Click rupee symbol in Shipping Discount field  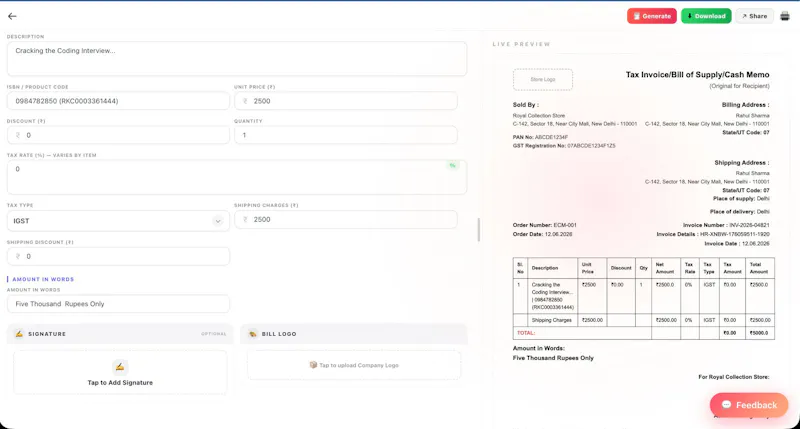click(18, 256)
